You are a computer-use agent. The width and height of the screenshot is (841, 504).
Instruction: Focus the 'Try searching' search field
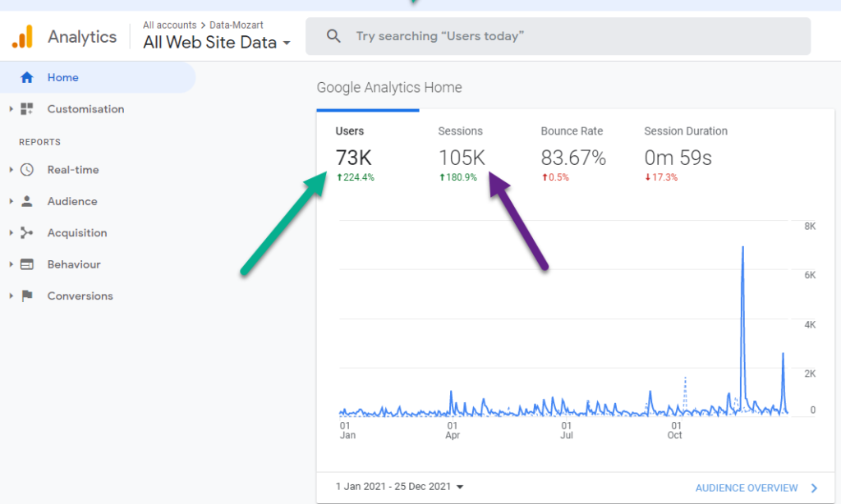click(x=558, y=36)
